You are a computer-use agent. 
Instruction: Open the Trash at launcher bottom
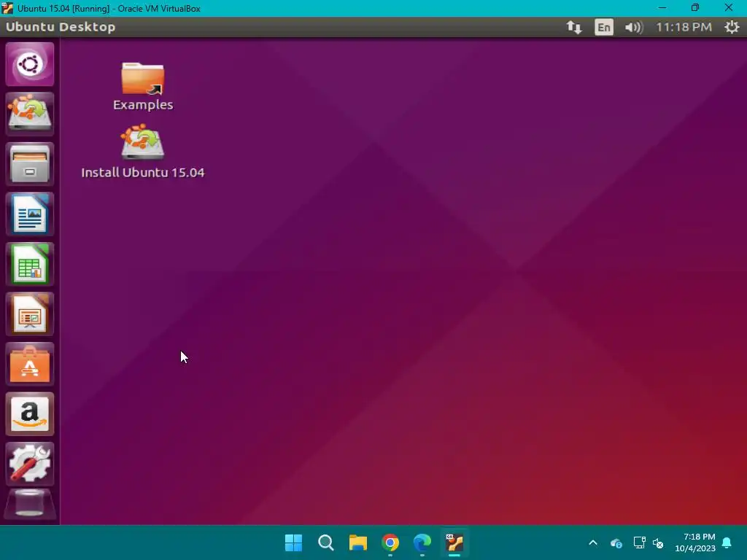(29, 505)
